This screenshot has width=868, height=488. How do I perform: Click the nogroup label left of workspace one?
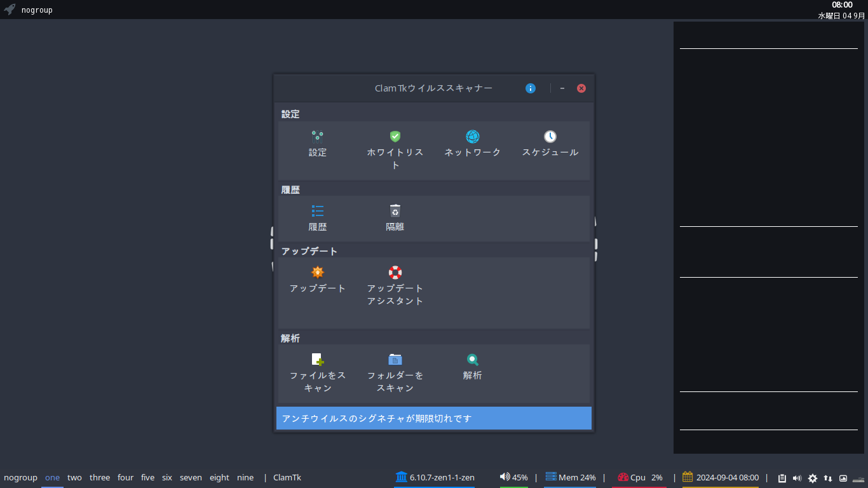[20, 477]
